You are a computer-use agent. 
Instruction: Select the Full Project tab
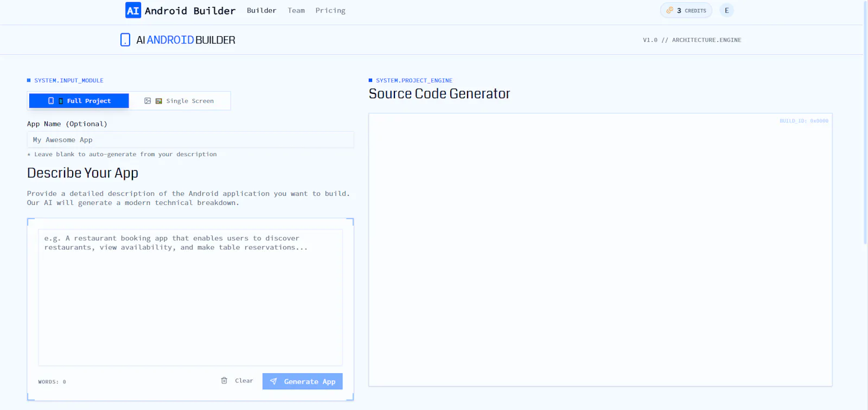[79, 101]
